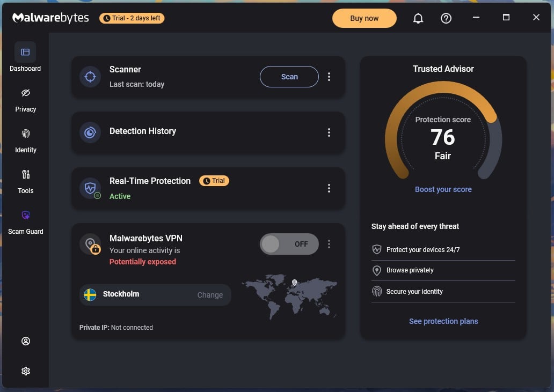554x392 pixels.
Task: Click the Potentially exposed warning text
Action: pyautogui.click(x=143, y=262)
